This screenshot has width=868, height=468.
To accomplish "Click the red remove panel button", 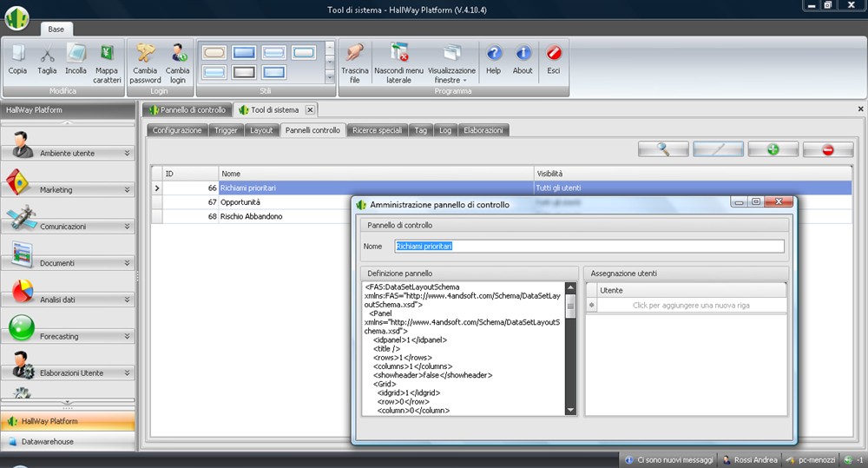I will 827,149.
